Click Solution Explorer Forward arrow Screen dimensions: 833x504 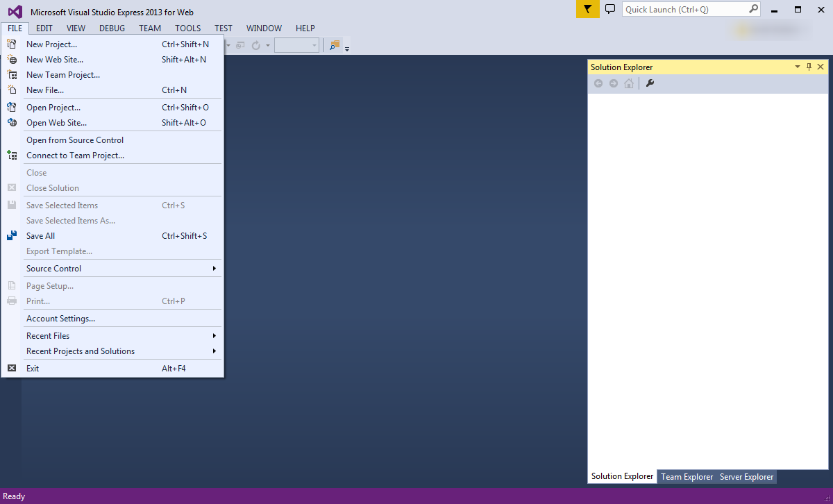pos(614,83)
